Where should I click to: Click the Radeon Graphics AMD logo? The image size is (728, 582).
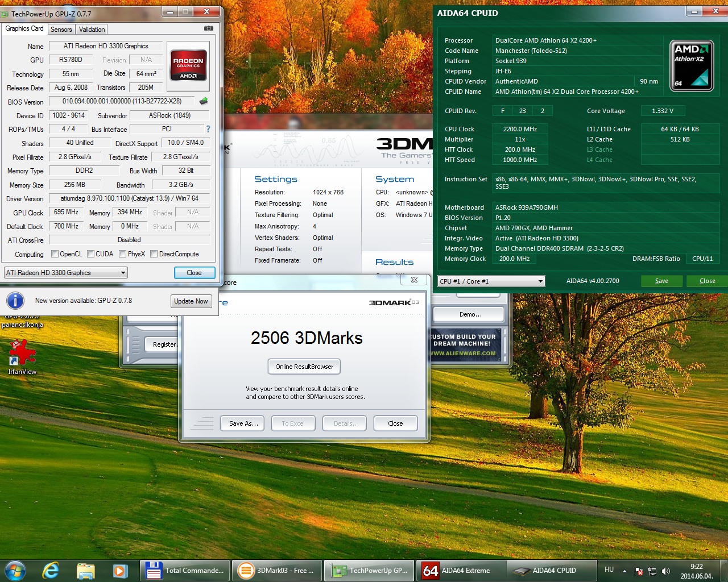click(188, 65)
